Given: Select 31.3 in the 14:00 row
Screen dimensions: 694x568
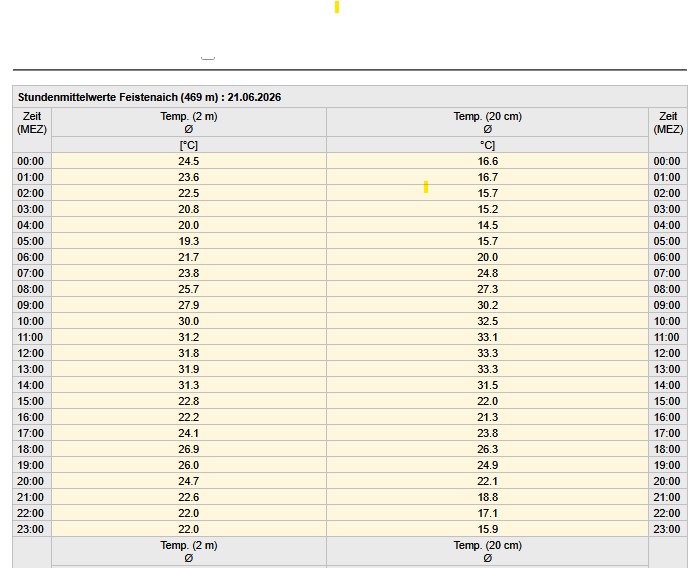Looking at the screenshot, I should [189, 385].
